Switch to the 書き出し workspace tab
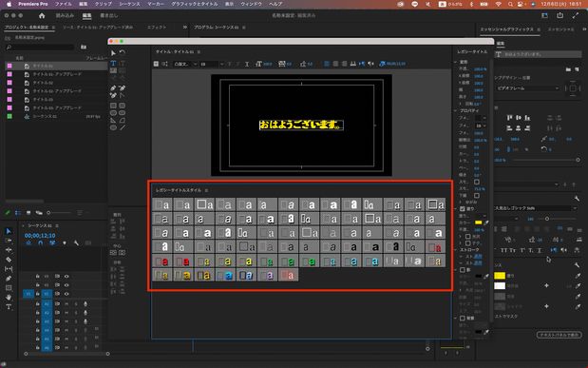 pyautogui.click(x=108, y=16)
